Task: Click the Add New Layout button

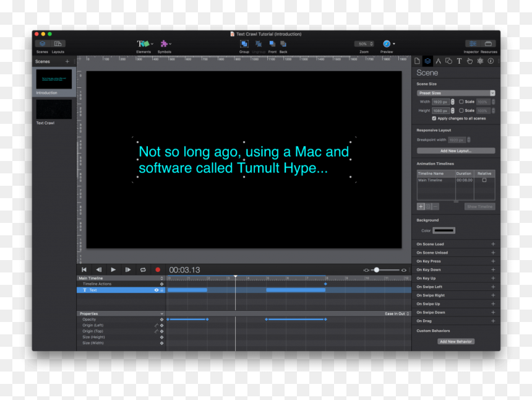Action: tap(456, 150)
